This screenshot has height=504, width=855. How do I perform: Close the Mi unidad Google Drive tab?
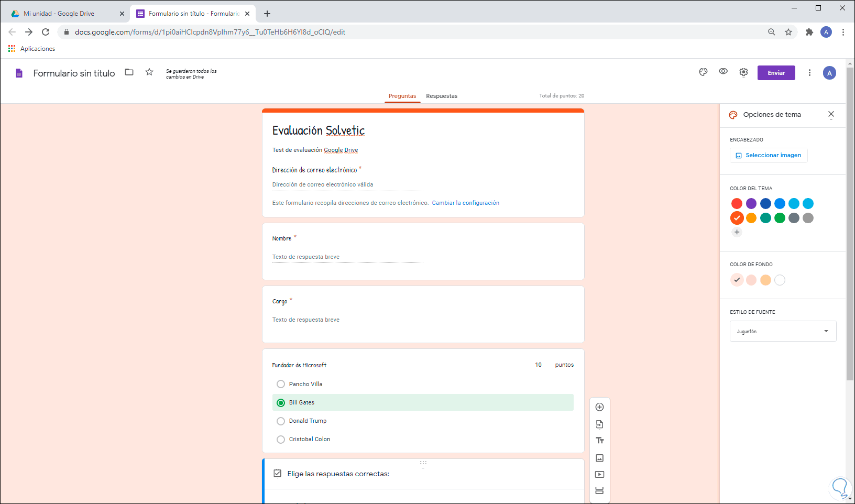(122, 14)
